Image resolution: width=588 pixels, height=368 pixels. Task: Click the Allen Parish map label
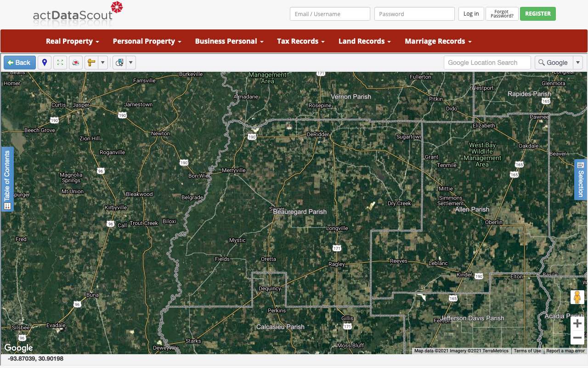pyautogui.click(x=472, y=209)
